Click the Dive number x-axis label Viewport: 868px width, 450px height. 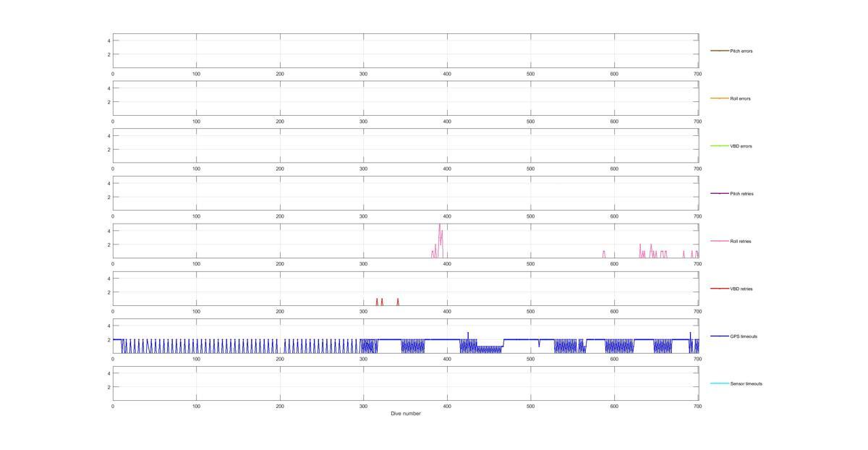click(406, 414)
